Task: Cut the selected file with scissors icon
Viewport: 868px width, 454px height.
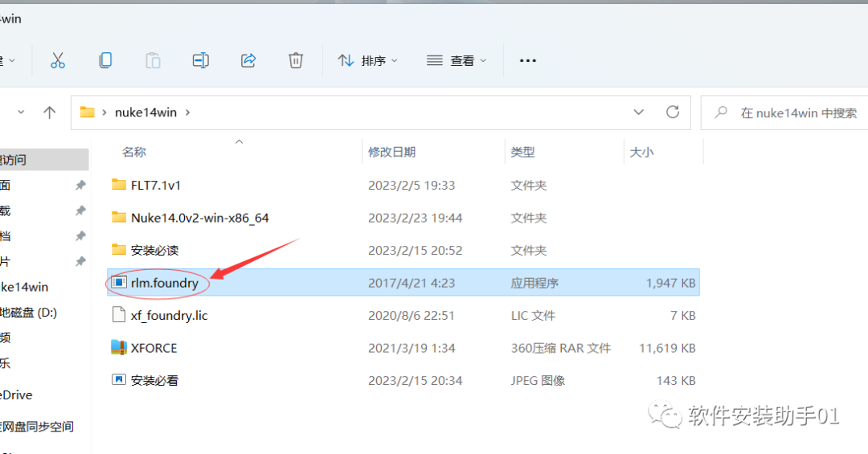Action: 58,60
